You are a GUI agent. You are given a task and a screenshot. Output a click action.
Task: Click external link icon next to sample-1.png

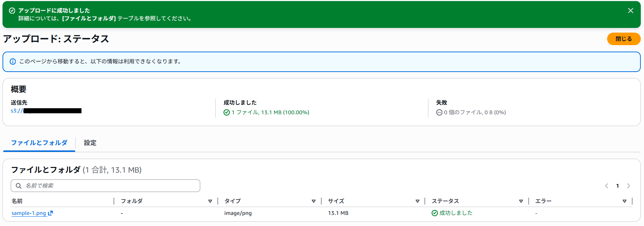pyautogui.click(x=51, y=213)
